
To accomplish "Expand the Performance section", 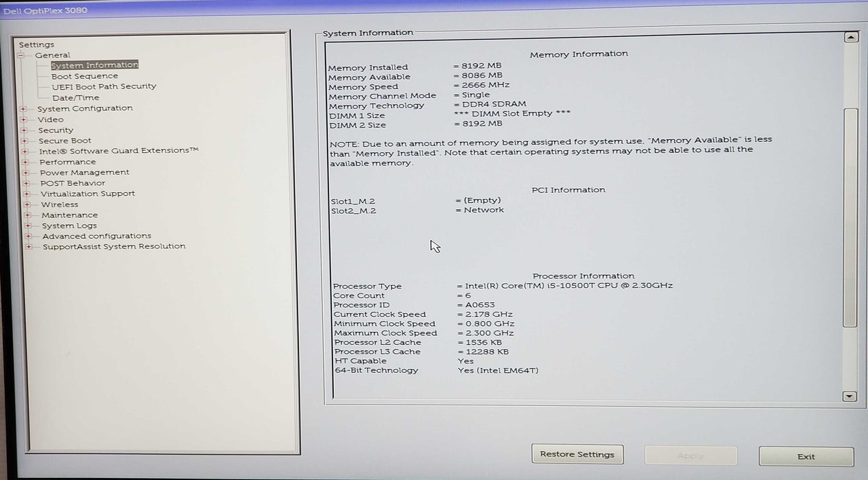I will (25, 162).
